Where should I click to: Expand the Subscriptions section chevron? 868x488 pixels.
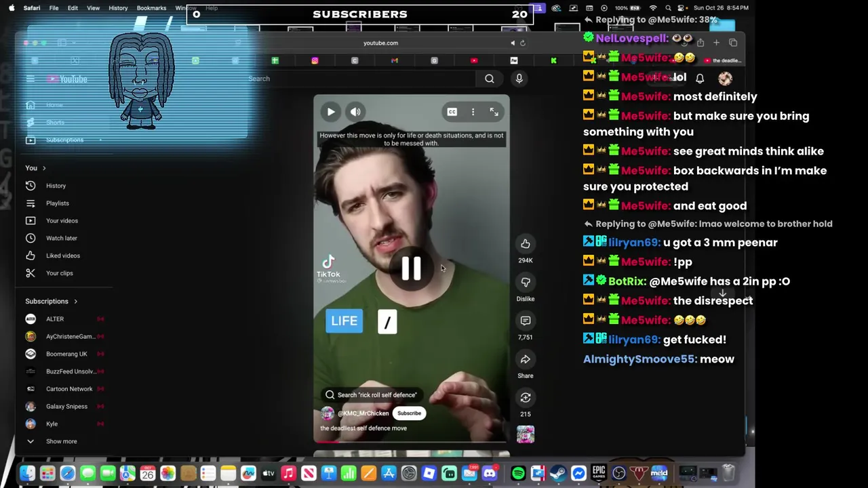pyautogui.click(x=75, y=301)
